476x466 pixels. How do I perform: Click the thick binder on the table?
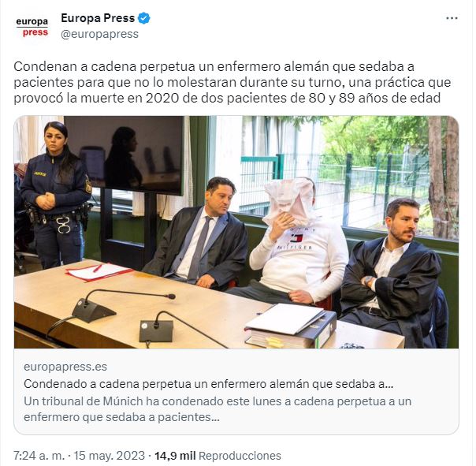[x=291, y=326]
